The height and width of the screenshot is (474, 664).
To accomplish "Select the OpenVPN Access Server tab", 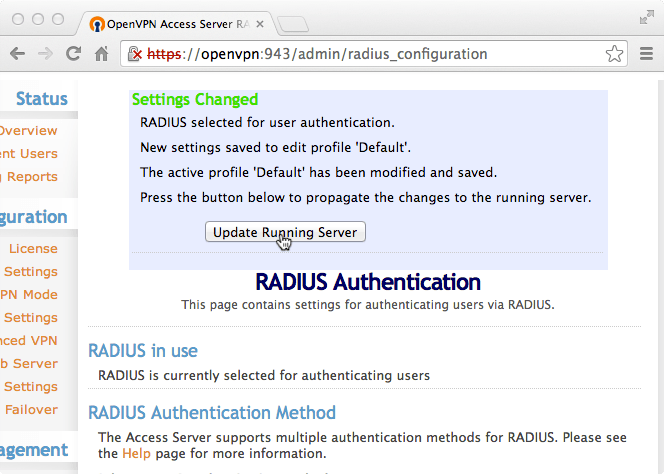I will [178, 24].
